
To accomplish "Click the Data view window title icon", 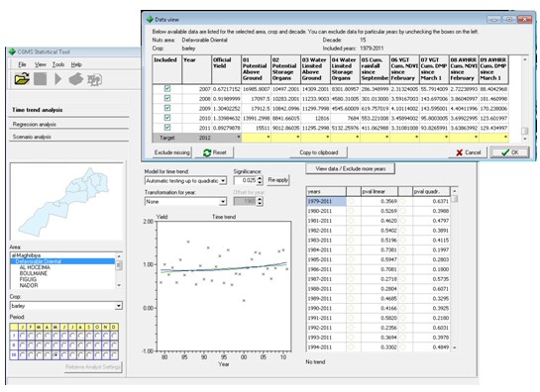I will point(150,19).
